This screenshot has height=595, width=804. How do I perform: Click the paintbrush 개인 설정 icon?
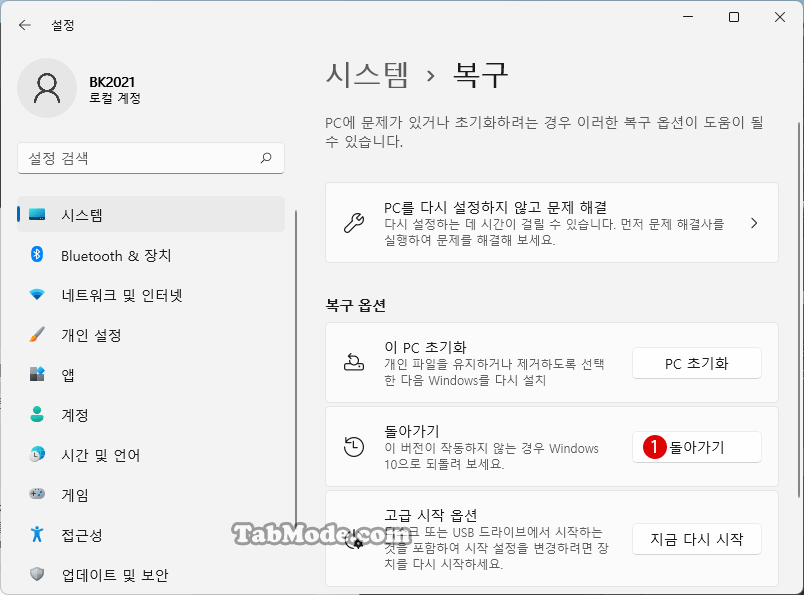37,334
